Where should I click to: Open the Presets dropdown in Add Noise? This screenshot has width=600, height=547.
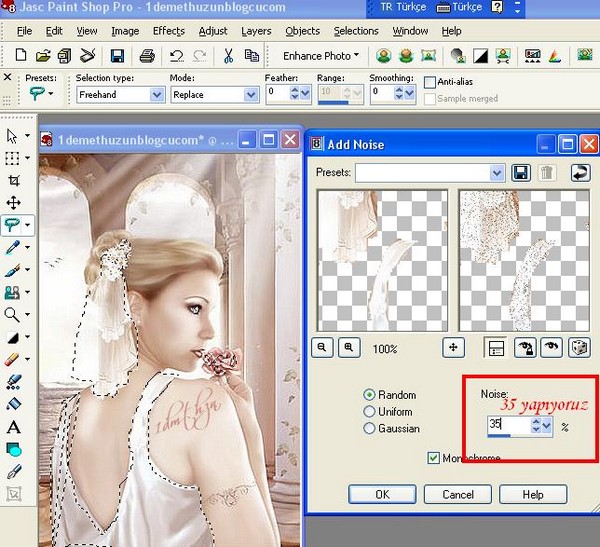(x=497, y=173)
